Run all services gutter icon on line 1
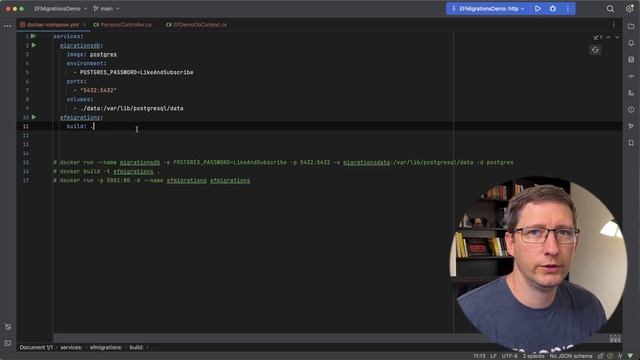The image size is (640, 360). pyautogui.click(x=33, y=36)
